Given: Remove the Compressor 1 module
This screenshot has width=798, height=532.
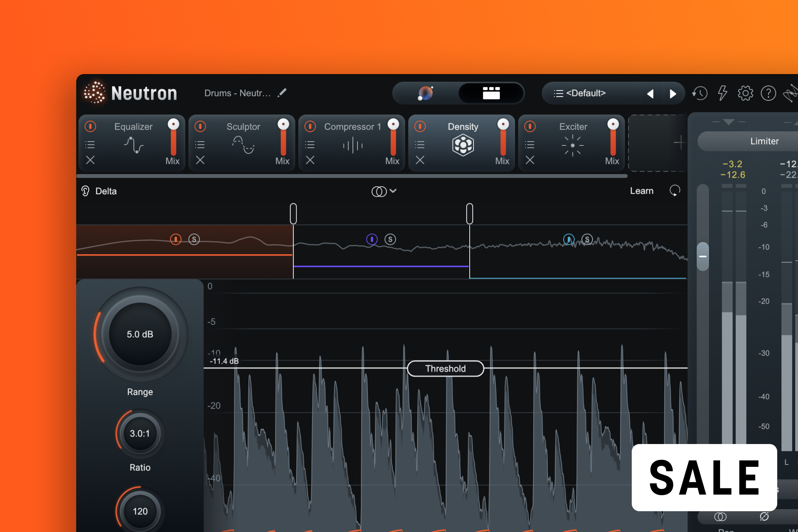Looking at the screenshot, I should click(x=310, y=160).
